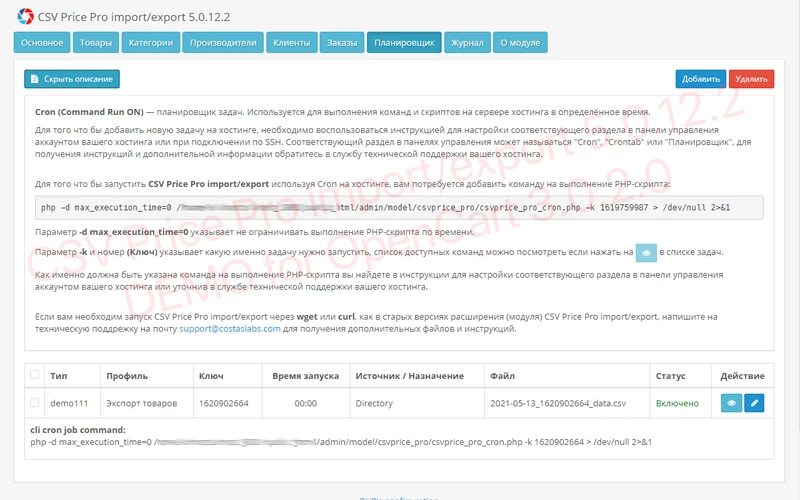Edit the demo111 task with the pencil icon
Screen dimensions: 800x500
coord(754,403)
